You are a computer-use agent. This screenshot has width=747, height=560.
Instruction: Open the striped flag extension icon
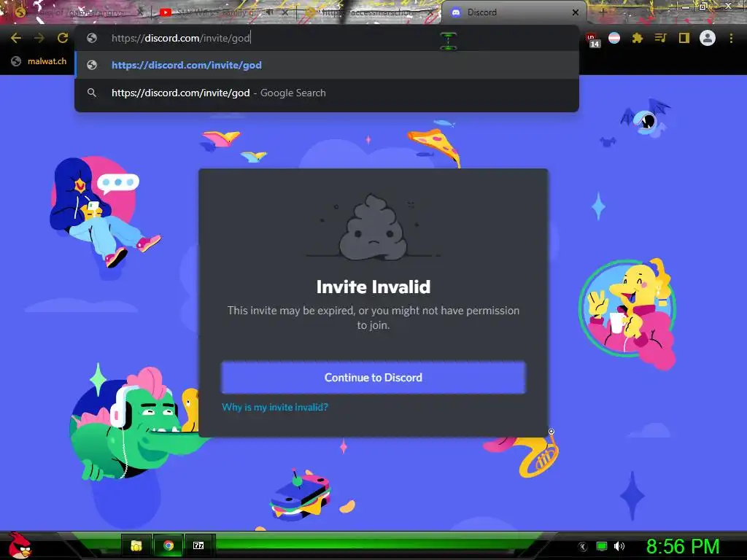[614, 38]
